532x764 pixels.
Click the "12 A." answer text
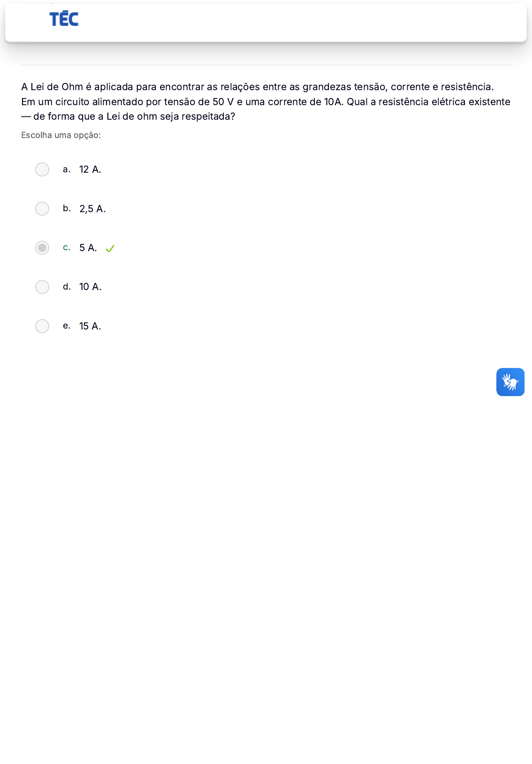click(90, 169)
